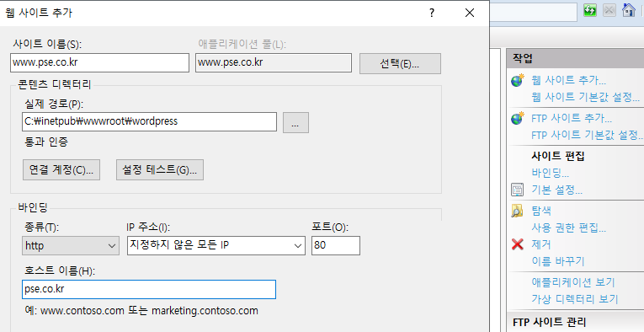Open 애플리케이션 보기 link
The height and width of the screenshot is (332, 644).
pyautogui.click(x=573, y=282)
